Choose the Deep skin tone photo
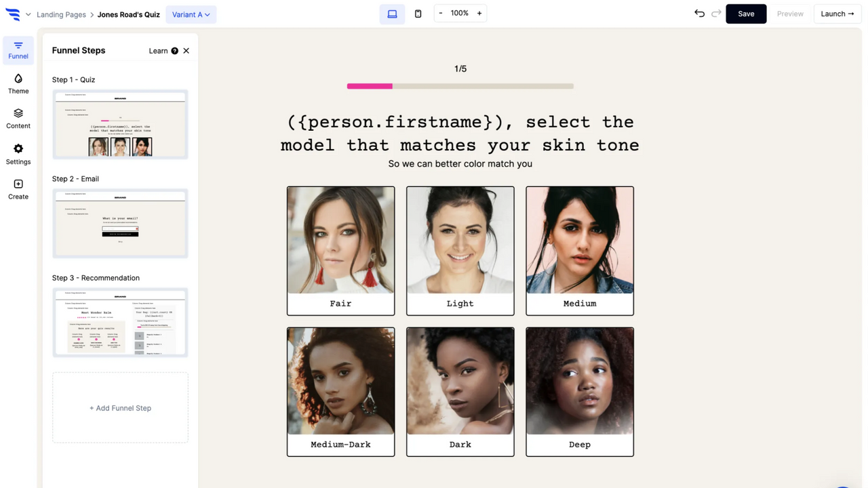Image resolution: width=868 pixels, height=488 pixels. pyautogui.click(x=580, y=381)
